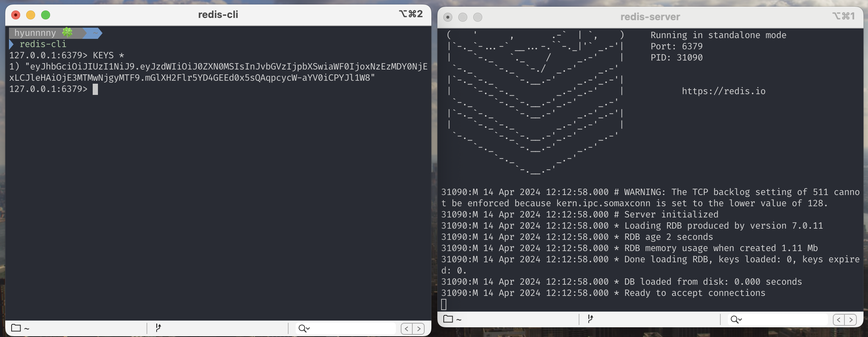
Task: Click the folder icon in redis-server status bar
Action: [x=448, y=319]
